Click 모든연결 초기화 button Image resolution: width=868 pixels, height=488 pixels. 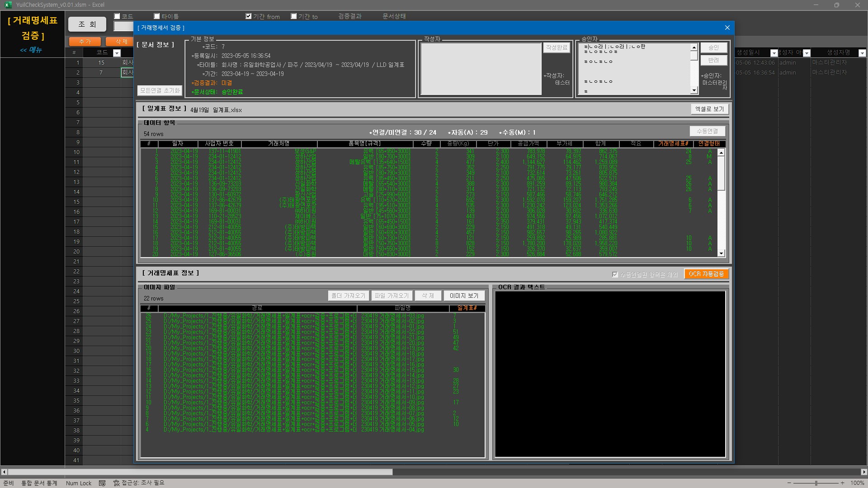(x=160, y=90)
